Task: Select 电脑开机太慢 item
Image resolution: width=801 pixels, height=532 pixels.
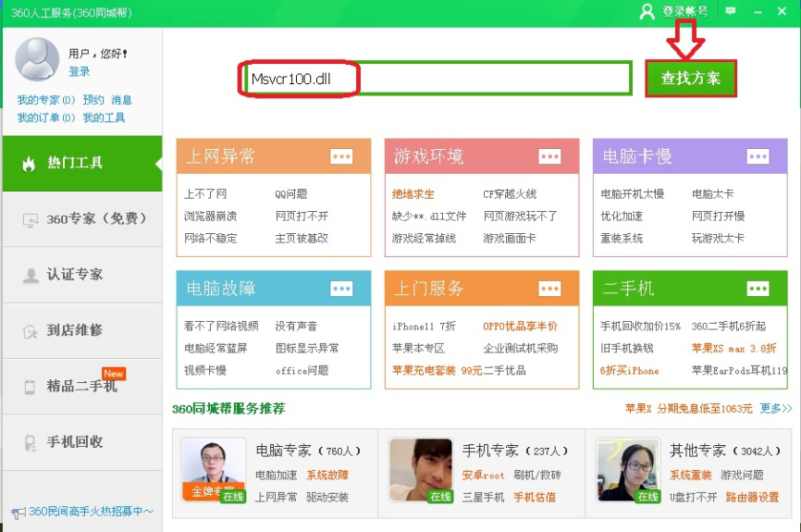Action: pos(633,194)
